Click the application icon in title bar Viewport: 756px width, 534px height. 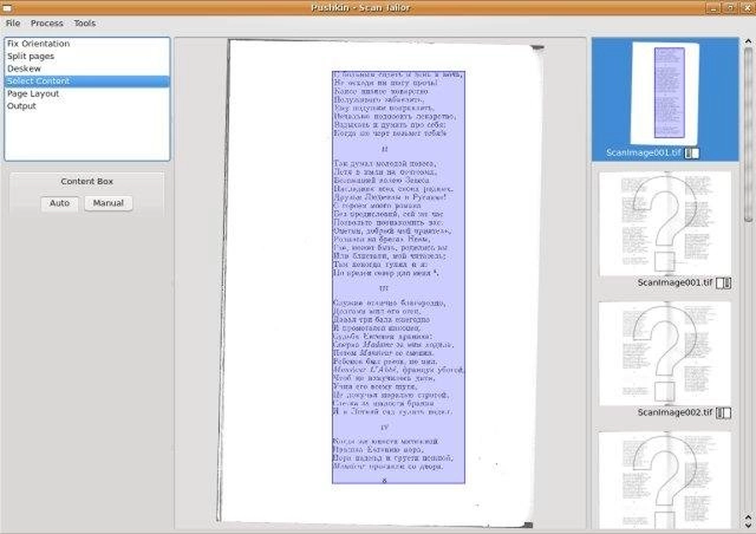[x=7, y=8]
